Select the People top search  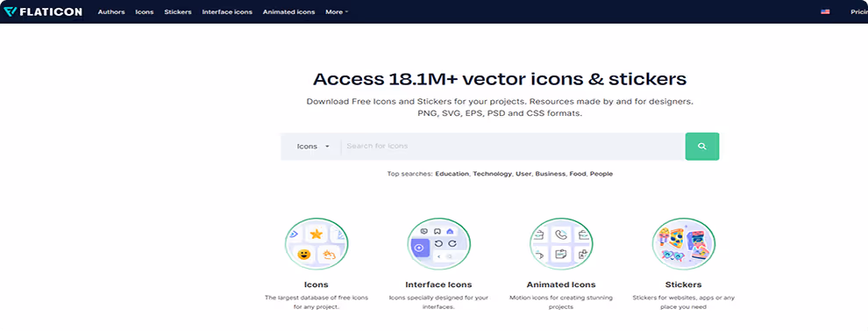coord(601,174)
